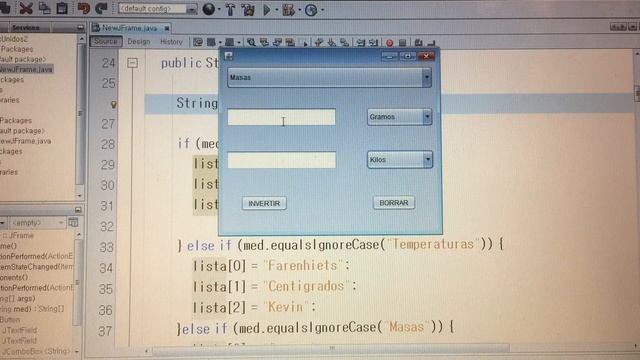Open the Run project dropdown arrow

click(x=276, y=10)
